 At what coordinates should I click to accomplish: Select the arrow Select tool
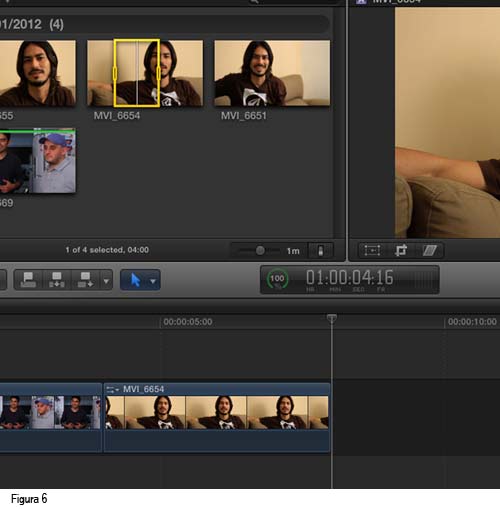pos(135,280)
